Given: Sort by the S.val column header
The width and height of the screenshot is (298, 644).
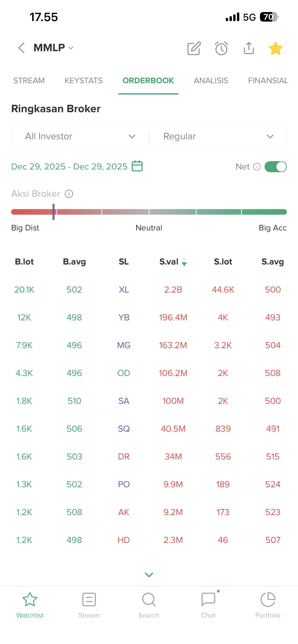Looking at the screenshot, I should [173, 262].
